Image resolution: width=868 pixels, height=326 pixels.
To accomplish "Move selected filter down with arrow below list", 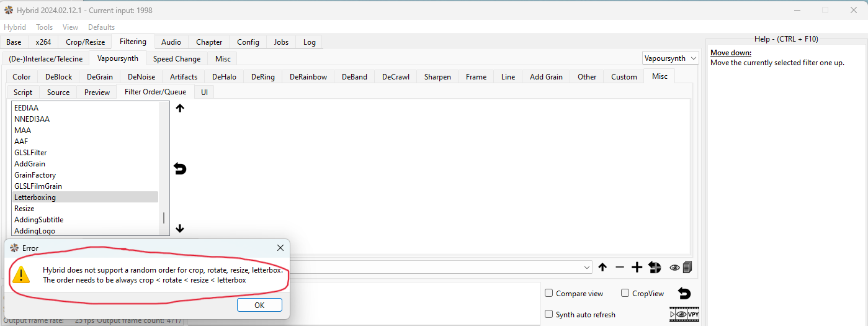I will (180, 229).
